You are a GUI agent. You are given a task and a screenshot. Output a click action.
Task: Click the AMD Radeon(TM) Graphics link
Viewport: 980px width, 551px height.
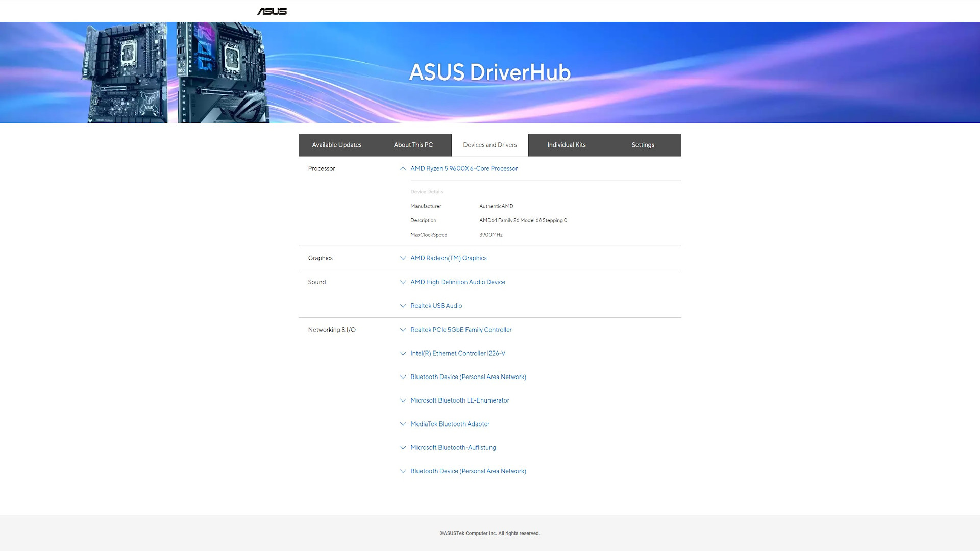(x=449, y=258)
